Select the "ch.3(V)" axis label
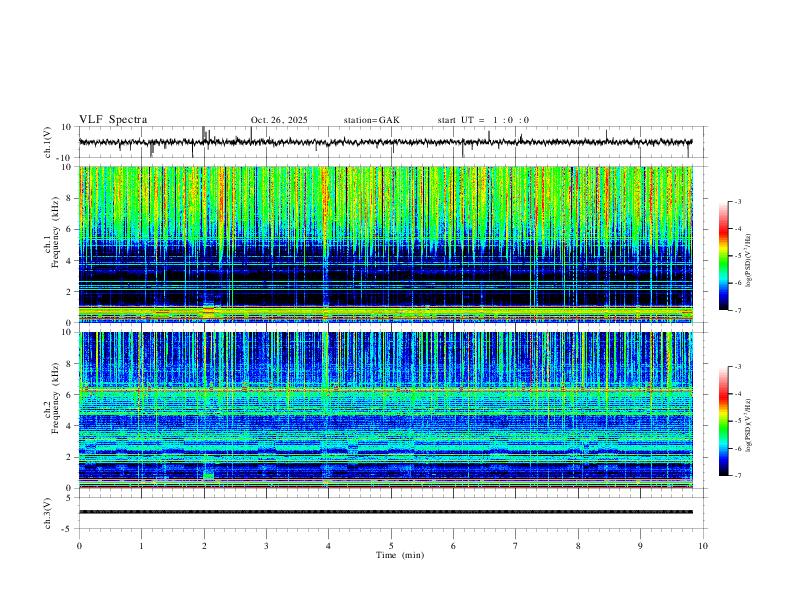 click(x=48, y=513)
